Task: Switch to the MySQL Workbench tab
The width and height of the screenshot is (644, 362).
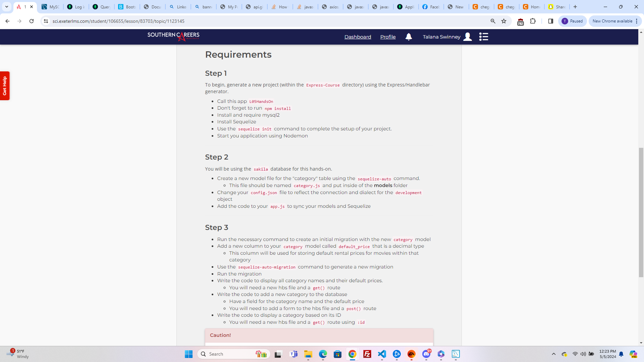Action: (x=50, y=7)
